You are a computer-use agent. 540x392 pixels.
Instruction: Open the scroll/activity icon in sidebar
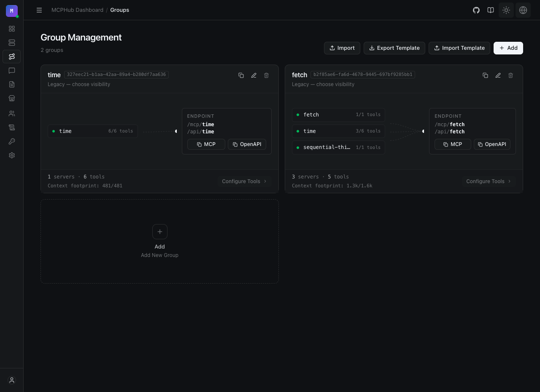(x=12, y=127)
